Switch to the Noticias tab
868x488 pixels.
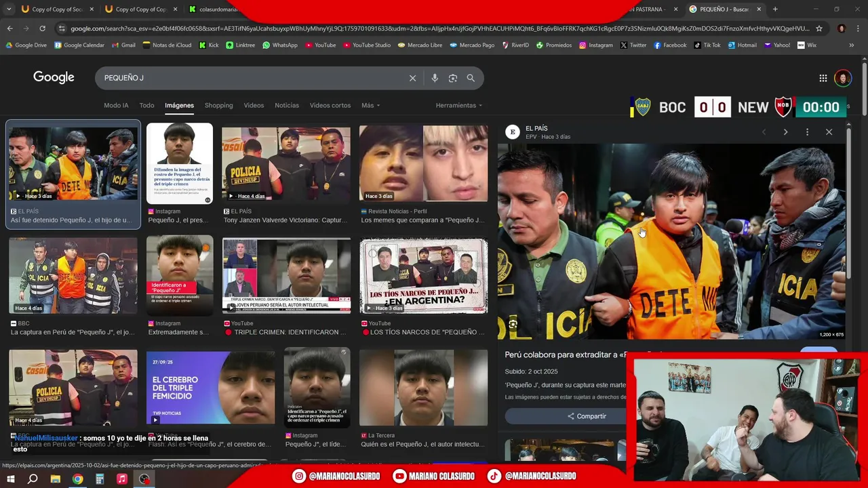287,105
